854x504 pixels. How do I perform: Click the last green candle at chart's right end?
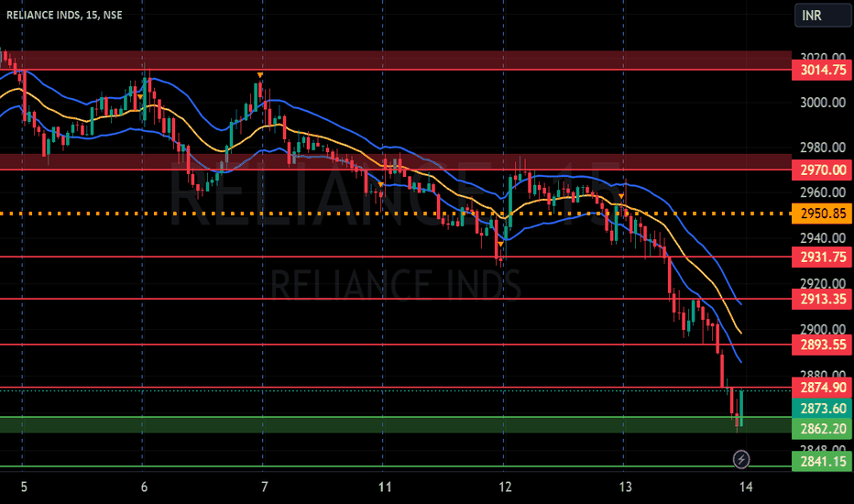[741, 408]
